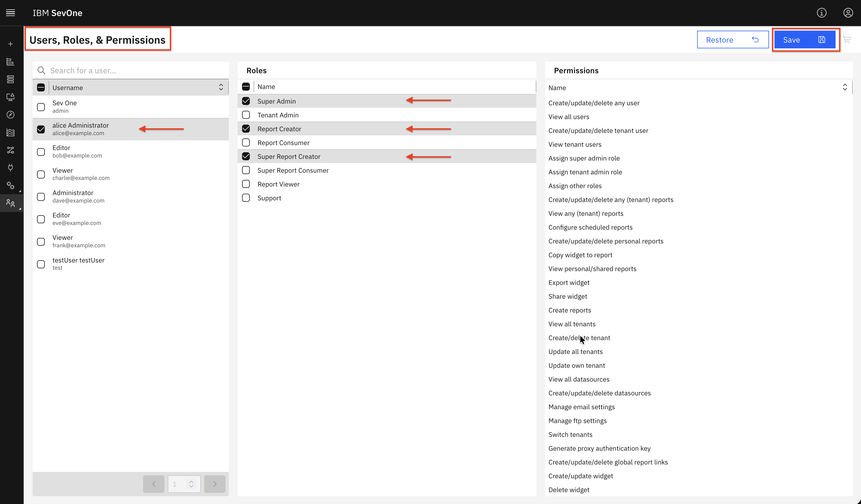This screenshot has height=504, width=861.
Task: Sort Permissions by Name column arrows
Action: (845, 88)
